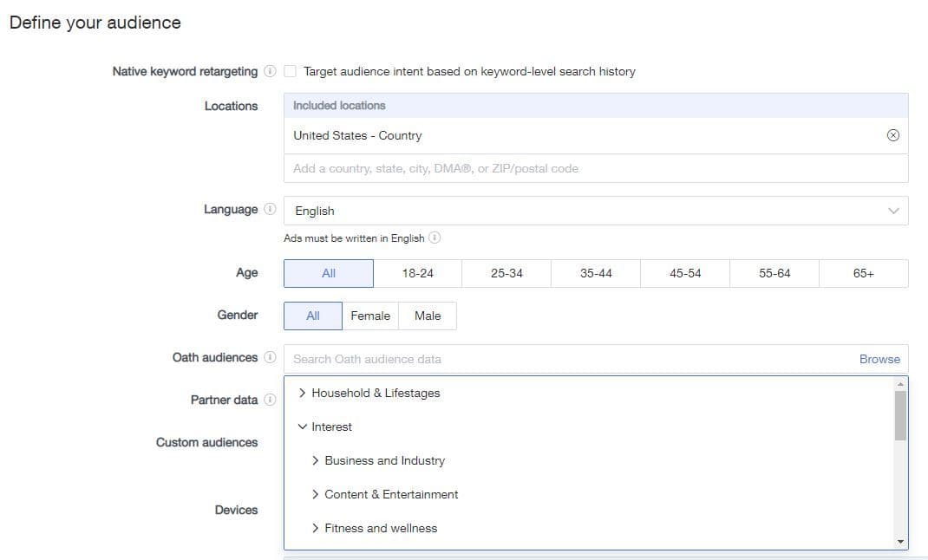928x560 pixels.
Task: Expand Business and Industry subcategory
Action: [315, 460]
